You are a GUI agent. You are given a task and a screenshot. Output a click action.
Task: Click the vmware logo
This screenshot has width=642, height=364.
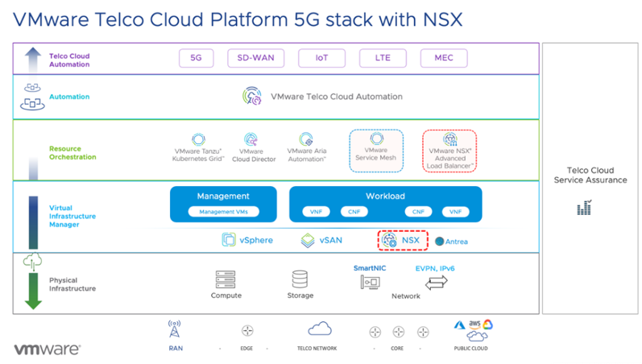click(47, 350)
